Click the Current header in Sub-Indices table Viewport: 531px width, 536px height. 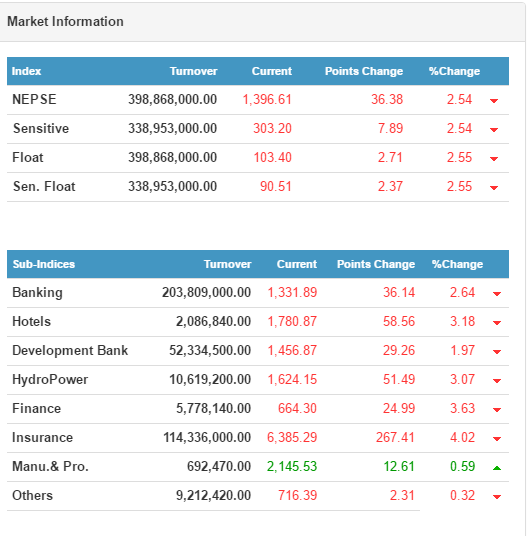click(297, 264)
